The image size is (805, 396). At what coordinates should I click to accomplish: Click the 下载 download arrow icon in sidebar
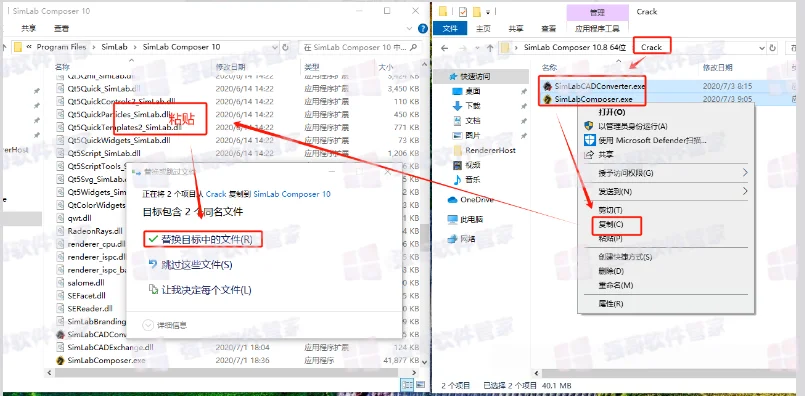[x=458, y=106]
